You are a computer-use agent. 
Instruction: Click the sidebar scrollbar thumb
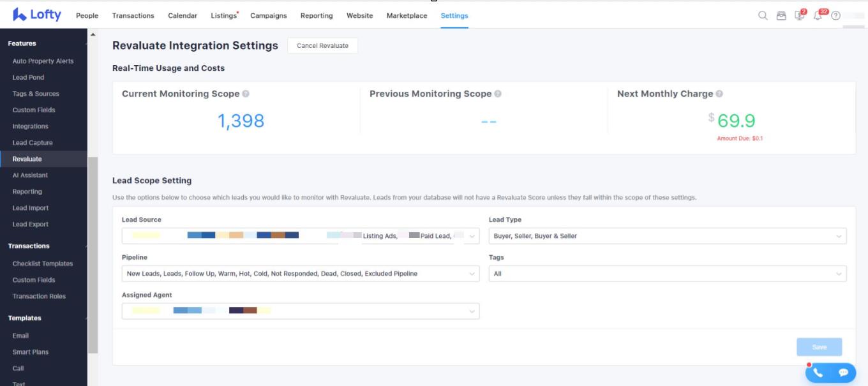click(93, 255)
